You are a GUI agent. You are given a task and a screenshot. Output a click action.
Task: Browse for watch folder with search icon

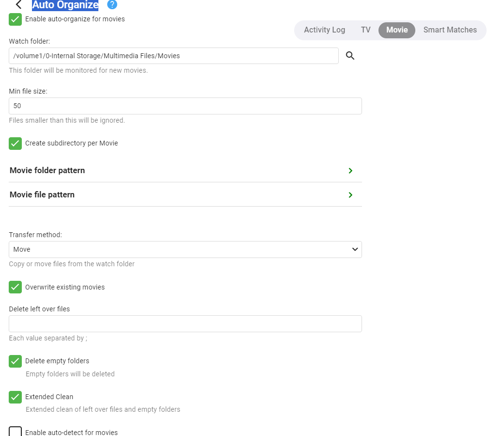pyautogui.click(x=350, y=56)
